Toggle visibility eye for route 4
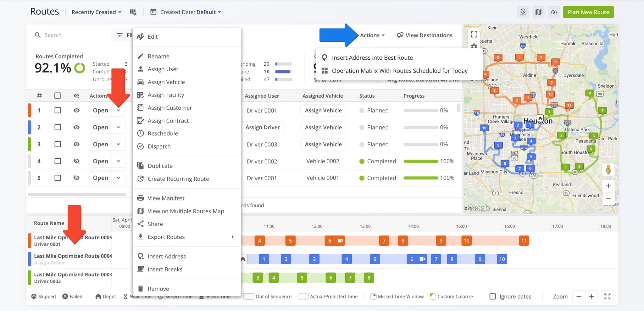Viewport: 644px width, 311px height. (x=76, y=161)
